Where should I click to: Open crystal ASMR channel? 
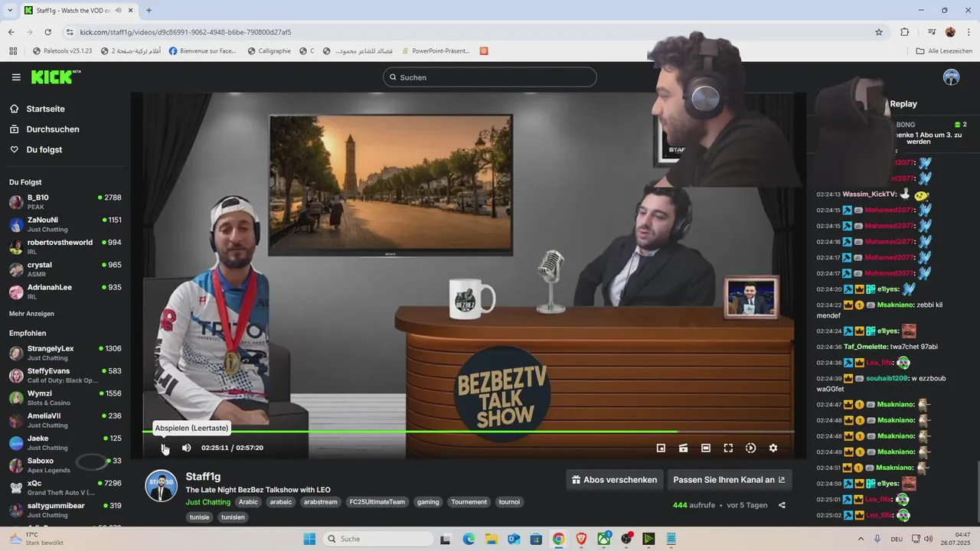click(65, 269)
